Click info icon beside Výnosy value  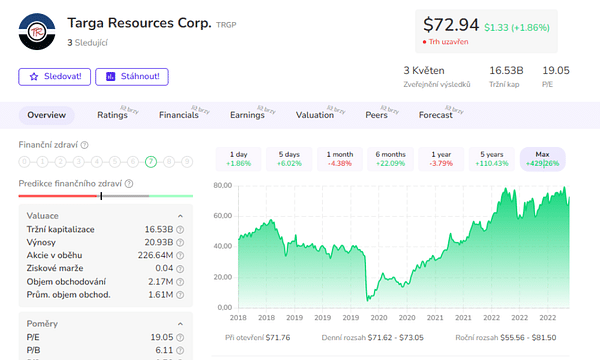coord(180,243)
